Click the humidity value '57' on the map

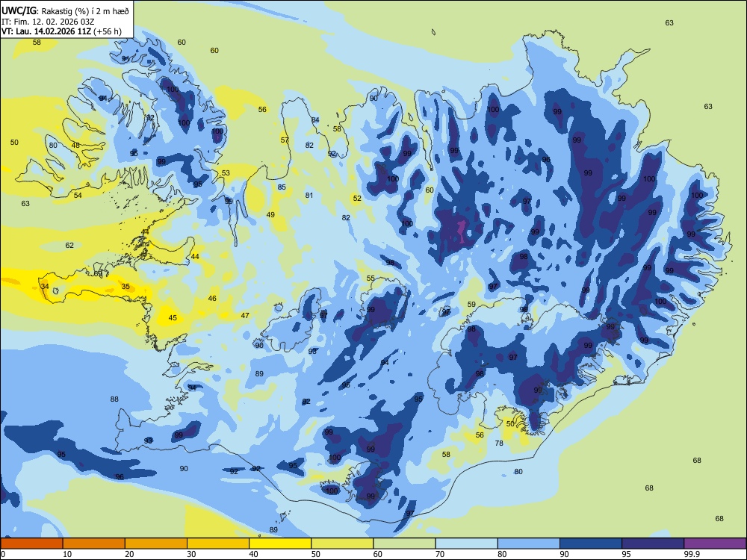(285, 140)
